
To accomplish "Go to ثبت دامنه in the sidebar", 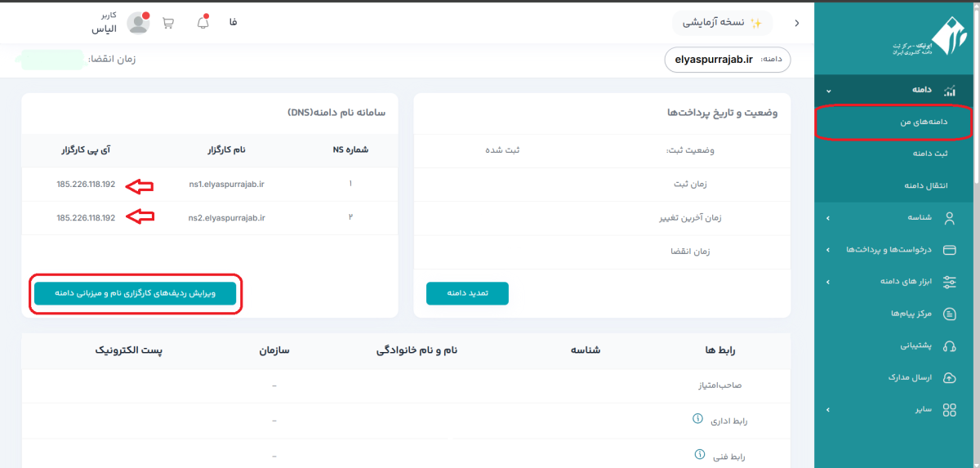I will pos(894,154).
